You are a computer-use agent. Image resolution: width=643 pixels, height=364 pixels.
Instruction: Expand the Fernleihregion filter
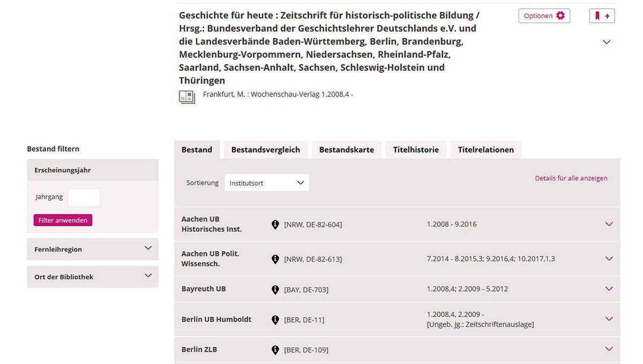coord(93,249)
